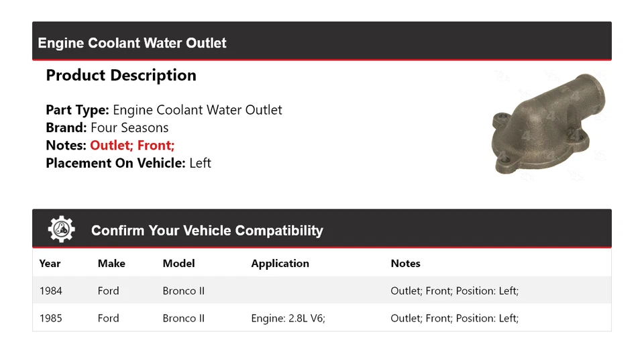644x353 pixels.
Task: Click the Engine Coolant Water Outlet title bar
Action: pyautogui.click(x=132, y=43)
